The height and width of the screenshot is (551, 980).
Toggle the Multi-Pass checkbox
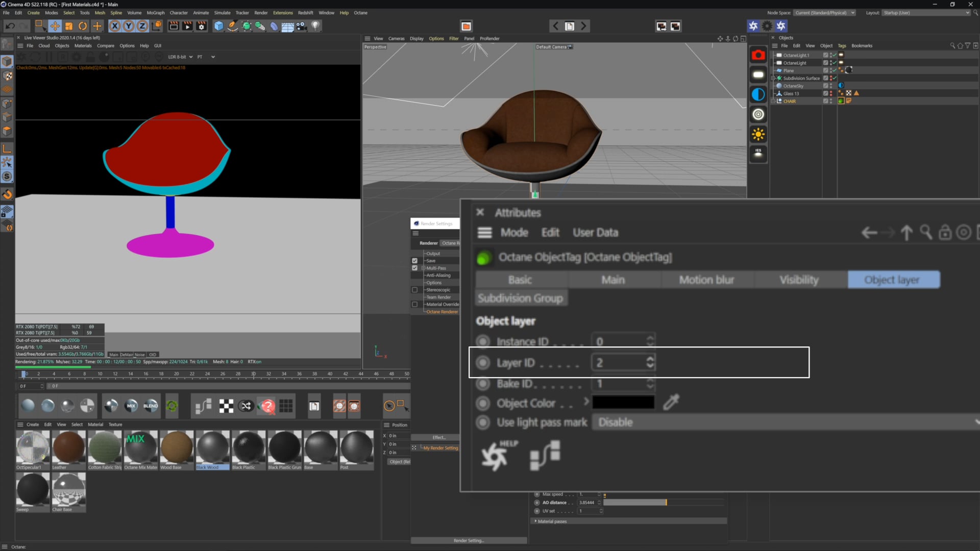(415, 268)
